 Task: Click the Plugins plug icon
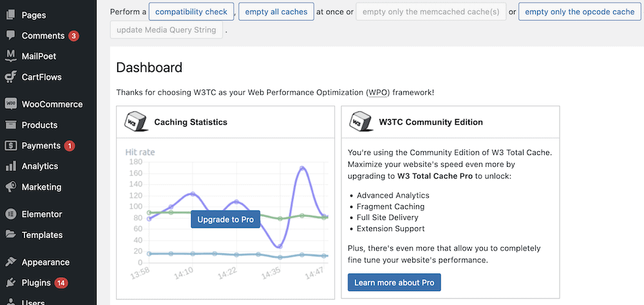pyautogui.click(x=11, y=283)
